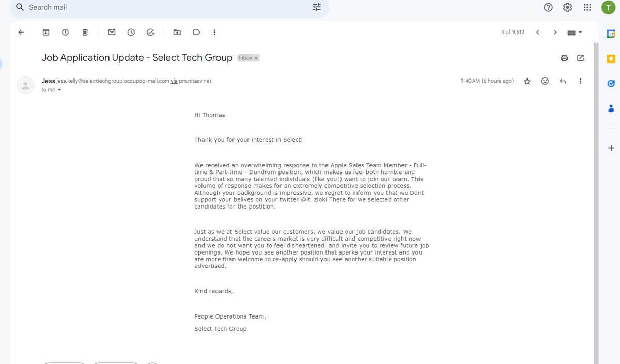Image resolution: width=620 pixels, height=364 pixels.
Task: Click the 'Kind regards,' line
Action: click(214, 291)
